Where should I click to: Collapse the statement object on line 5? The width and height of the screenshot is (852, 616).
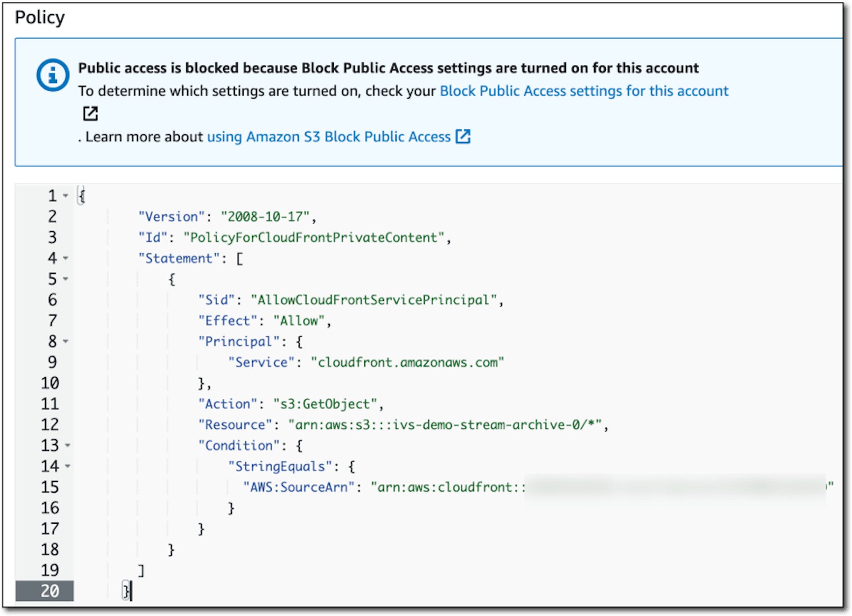pos(66,279)
